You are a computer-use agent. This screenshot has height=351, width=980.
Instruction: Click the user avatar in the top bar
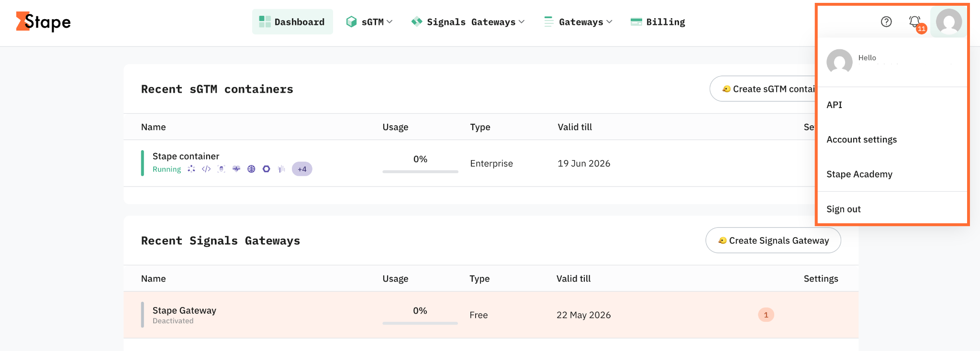click(x=949, y=22)
